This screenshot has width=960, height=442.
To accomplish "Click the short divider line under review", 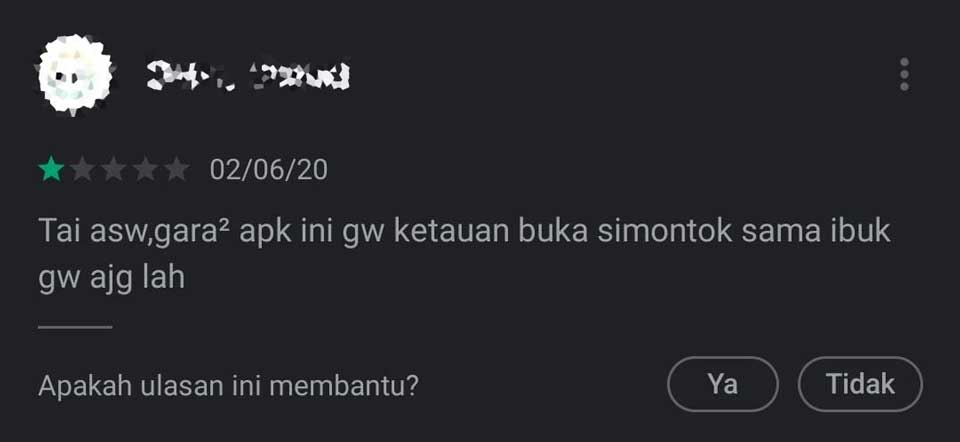I will [x=75, y=328].
